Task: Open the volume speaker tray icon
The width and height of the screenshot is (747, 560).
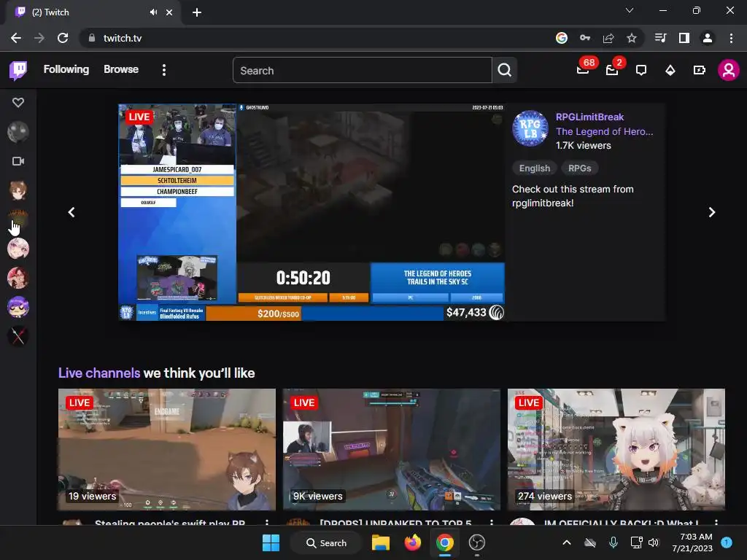Action: (x=654, y=542)
